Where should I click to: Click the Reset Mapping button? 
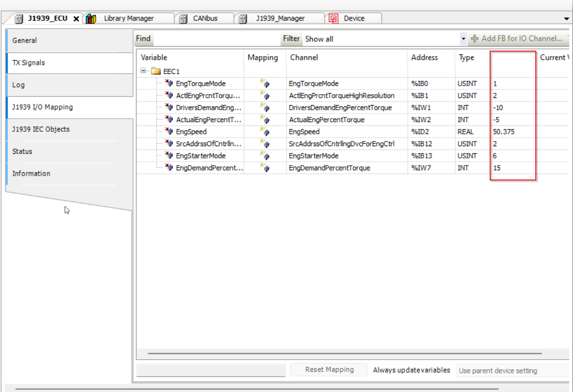(x=329, y=370)
